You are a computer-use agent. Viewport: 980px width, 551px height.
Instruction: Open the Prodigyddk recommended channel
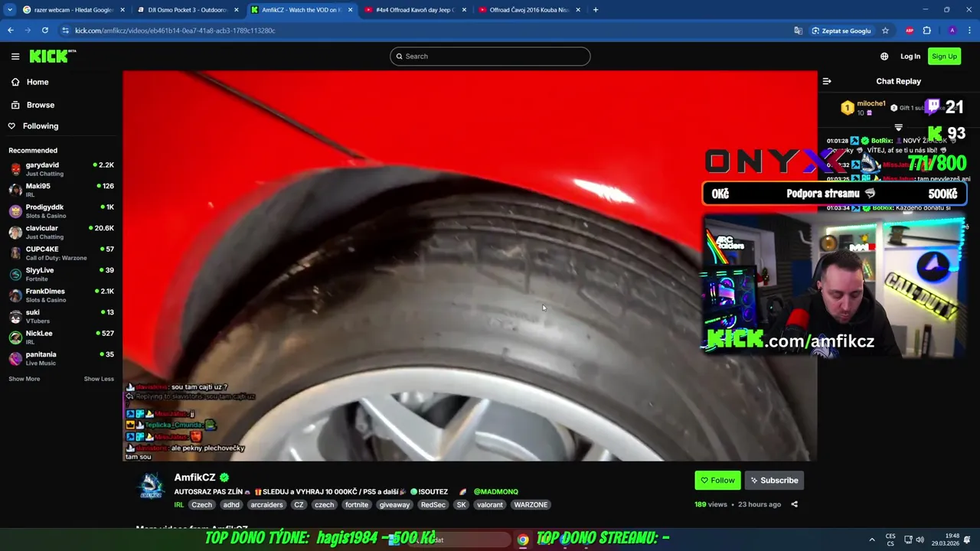[61, 211]
